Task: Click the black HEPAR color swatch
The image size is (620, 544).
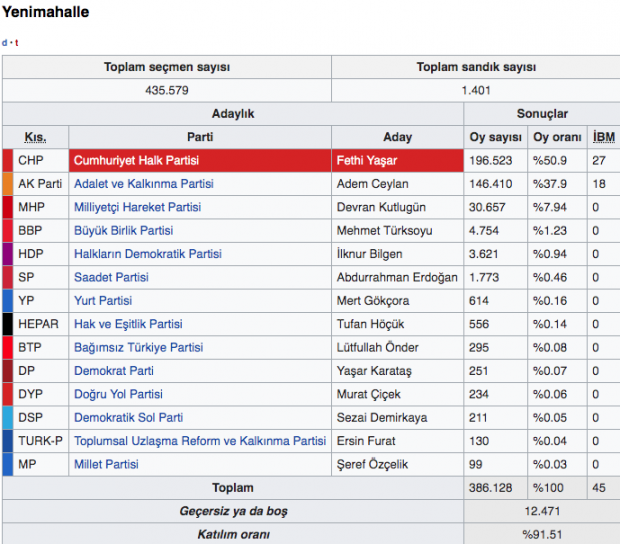Action: coord(7,324)
